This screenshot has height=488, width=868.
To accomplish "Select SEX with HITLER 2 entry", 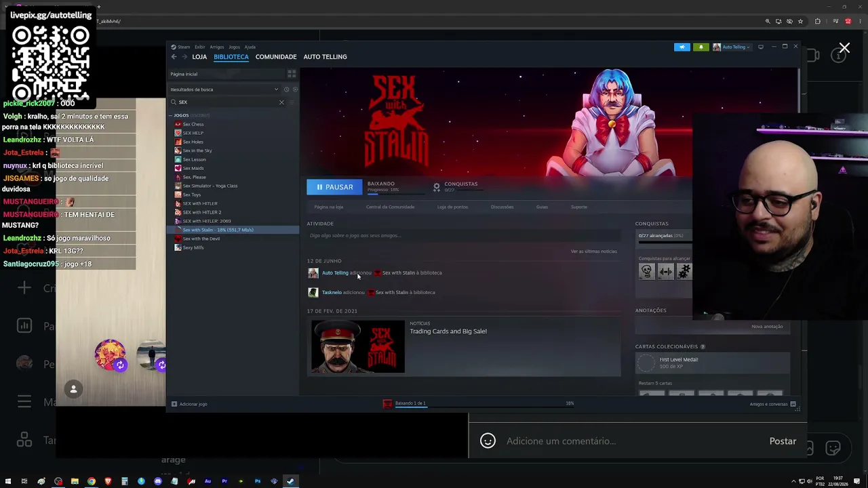I will [x=202, y=212].
